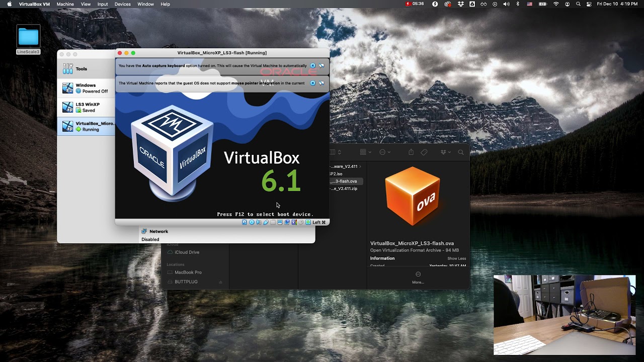Image resolution: width=644 pixels, height=362 pixels.
Task: Open the Devices menu
Action: pyautogui.click(x=123, y=4)
